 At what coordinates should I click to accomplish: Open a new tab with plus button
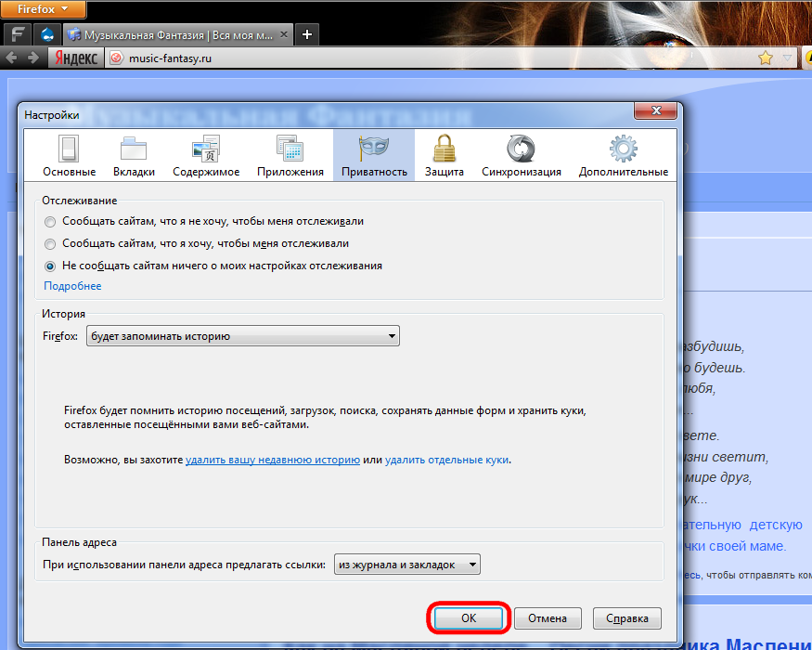[307, 34]
